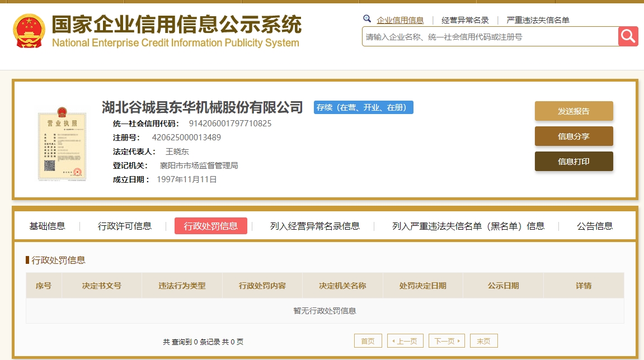Click the 行政处罚内容 column header
This screenshot has width=644, height=360.
262,285
